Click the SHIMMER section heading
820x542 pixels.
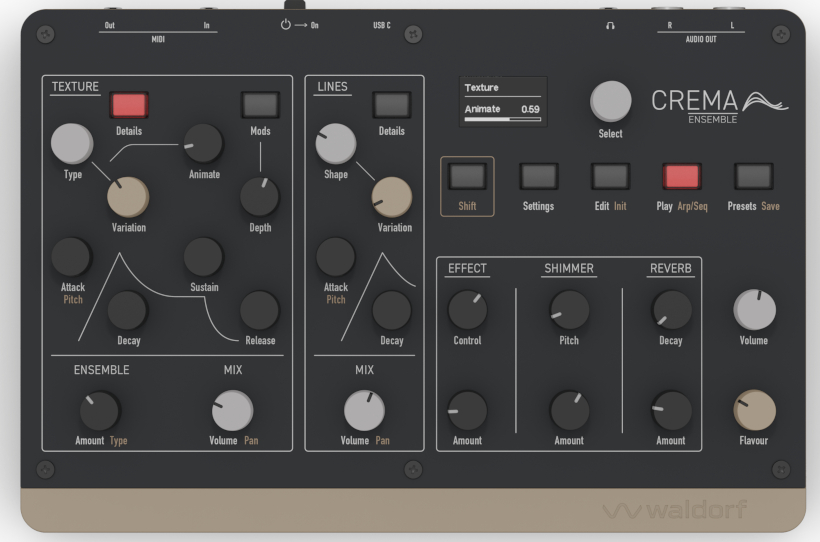pos(569,268)
